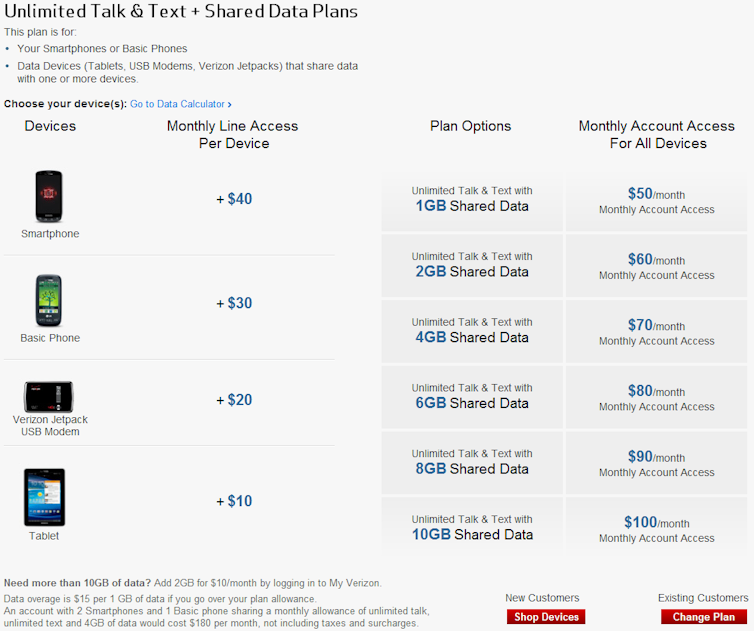Click the arrow next to Data Calculator

point(229,104)
